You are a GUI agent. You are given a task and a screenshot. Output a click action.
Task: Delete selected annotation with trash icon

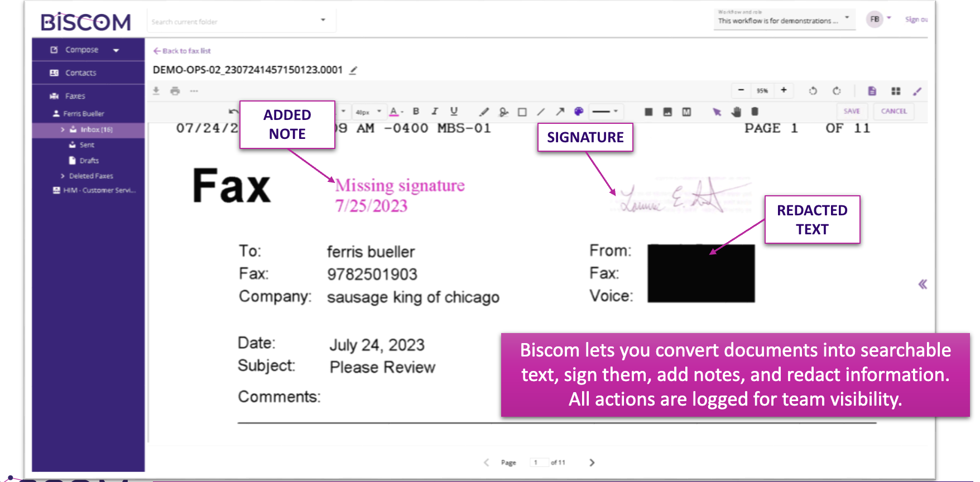[755, 112]
